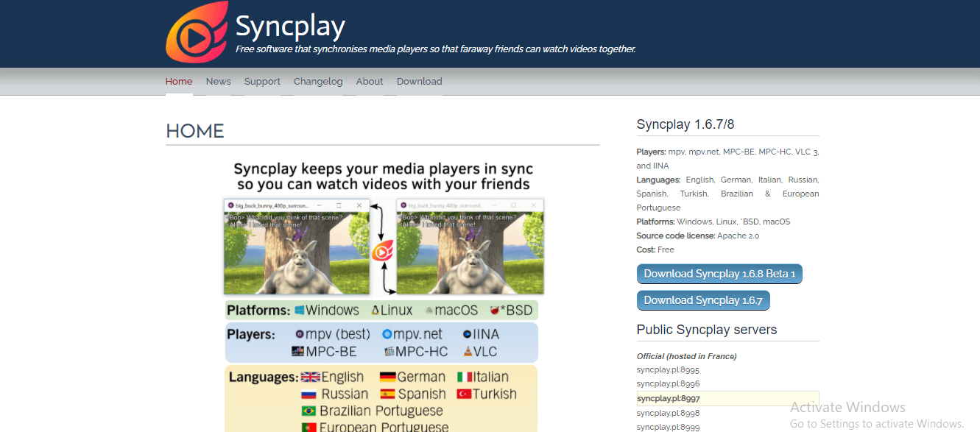Open the About page
The image size is (980, 432).
[x=370, y=82]
